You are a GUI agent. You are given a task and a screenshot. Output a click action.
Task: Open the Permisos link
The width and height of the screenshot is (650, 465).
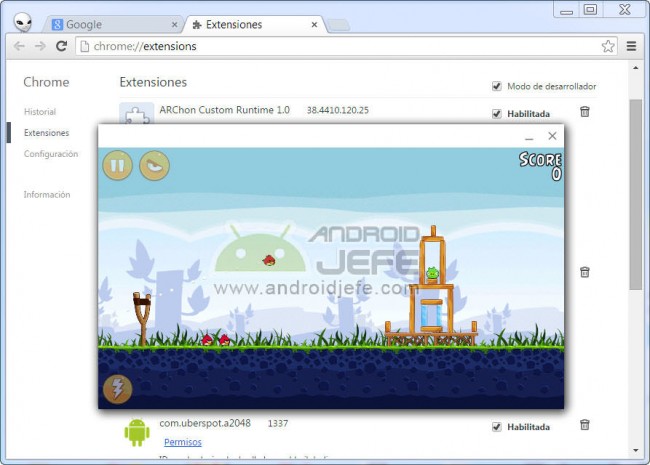pyautogui.click(x=183, y=442)
